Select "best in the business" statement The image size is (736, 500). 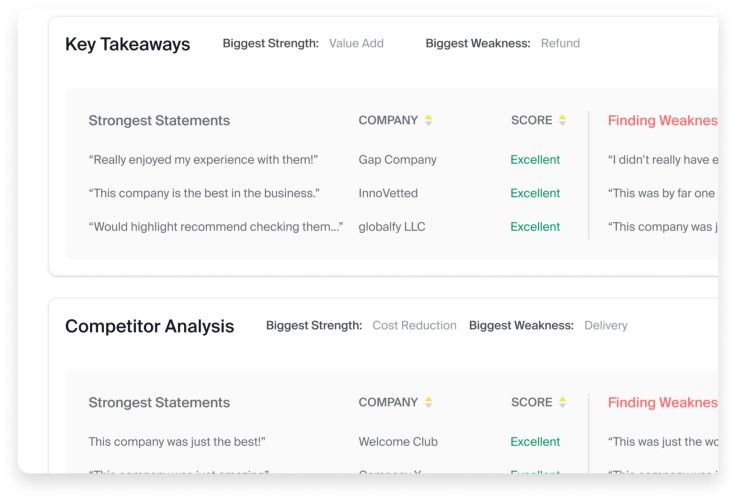coord(204,193)
